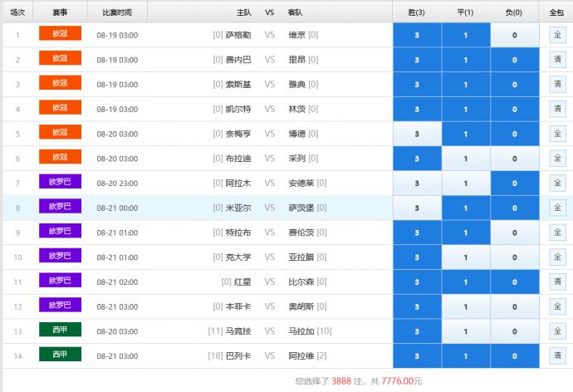Toggle 胜 3 for 萨格勒 vs 维京

coord(417,35)
